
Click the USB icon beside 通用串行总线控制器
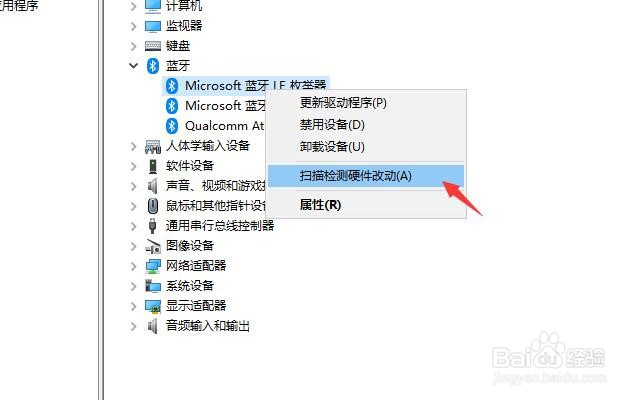[153, 226]
